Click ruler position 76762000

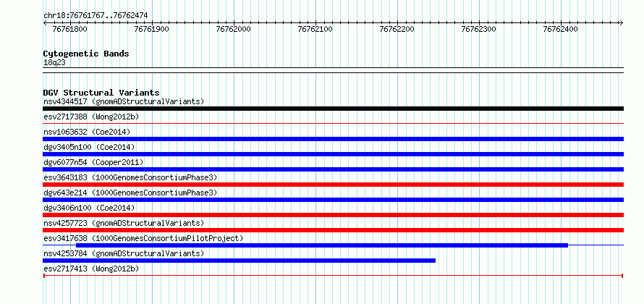coord(234,29)
